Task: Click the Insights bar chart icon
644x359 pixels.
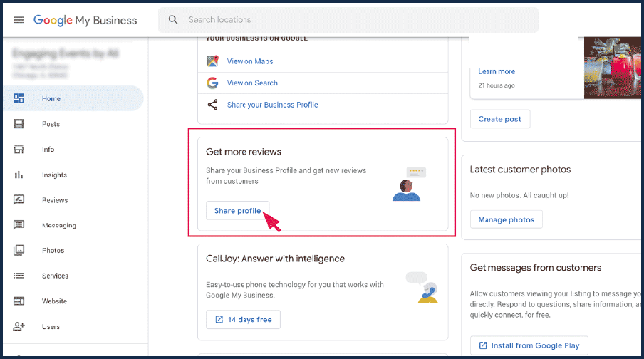Action: click(19, 175)
